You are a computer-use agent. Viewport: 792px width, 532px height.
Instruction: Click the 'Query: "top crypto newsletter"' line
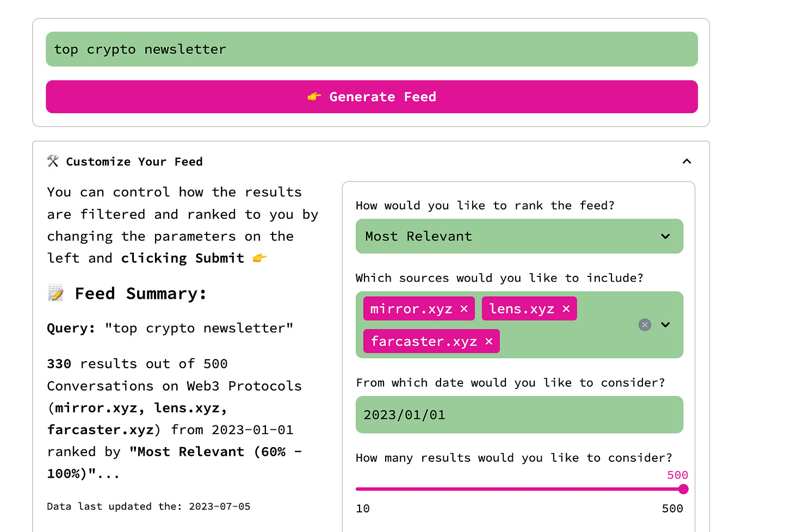point(170,329)
